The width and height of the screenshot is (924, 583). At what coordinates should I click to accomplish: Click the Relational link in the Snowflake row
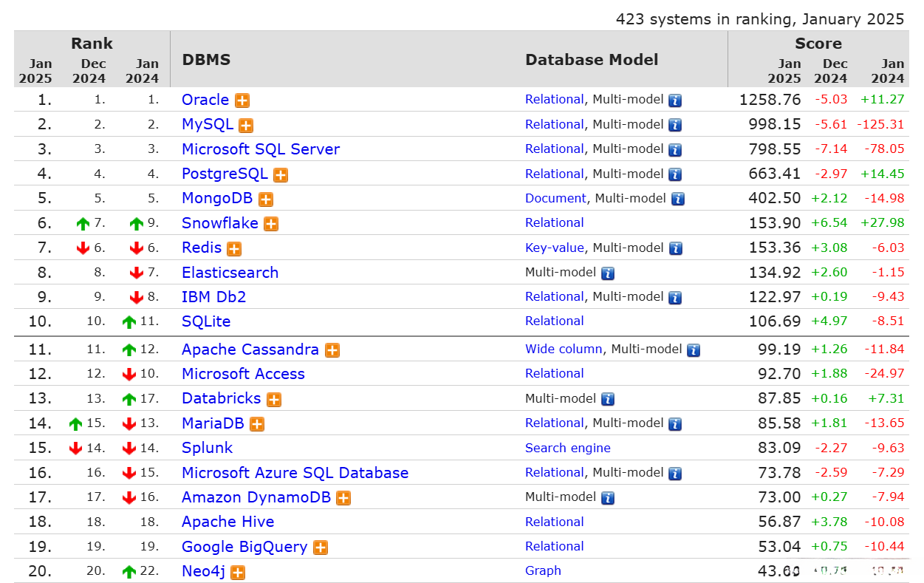click(555, 222)
